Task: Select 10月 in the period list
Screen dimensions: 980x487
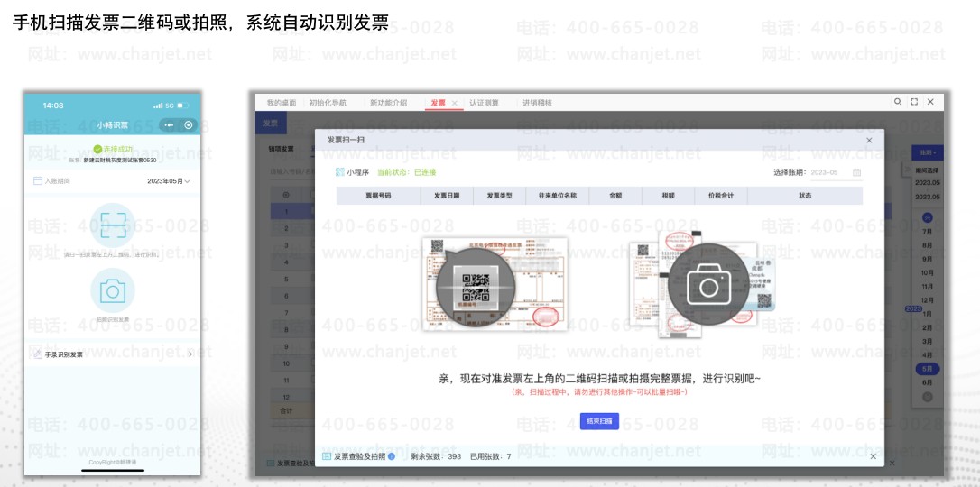Action: pyautogui.click(x=928, y=273)
